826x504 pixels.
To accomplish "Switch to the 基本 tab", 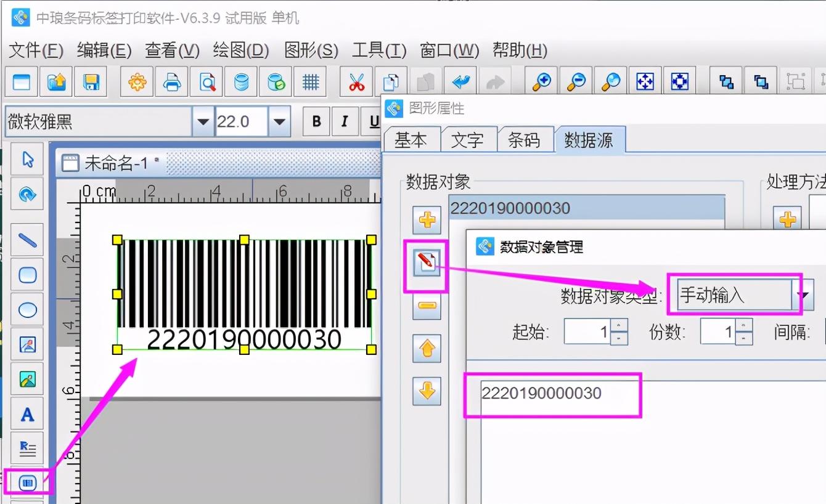I will click(x=411, y=140).
